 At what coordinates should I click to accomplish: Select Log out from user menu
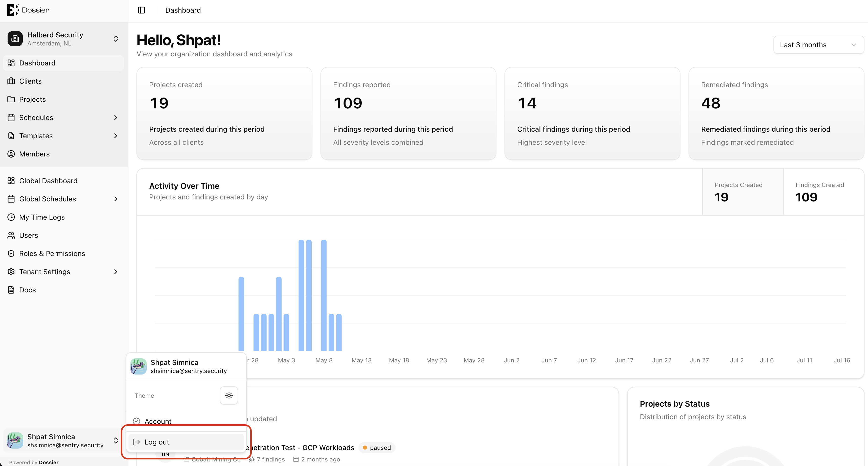pyautogui.click(x=186, y=442)
